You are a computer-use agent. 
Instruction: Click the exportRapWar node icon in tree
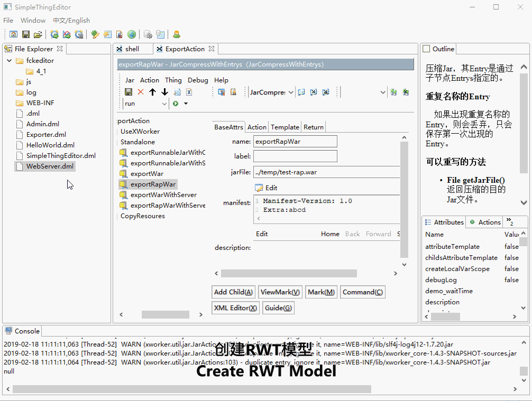point(123,184)
